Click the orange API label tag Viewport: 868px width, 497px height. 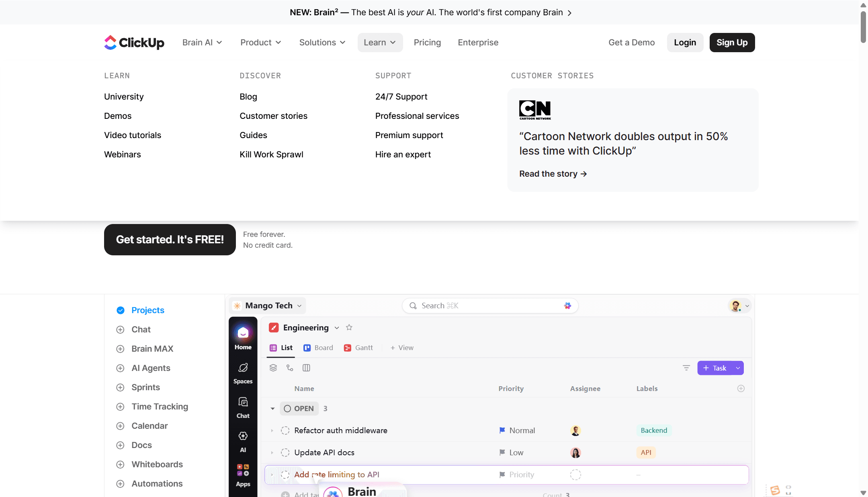pyautogui.click(x=646, y=452)
